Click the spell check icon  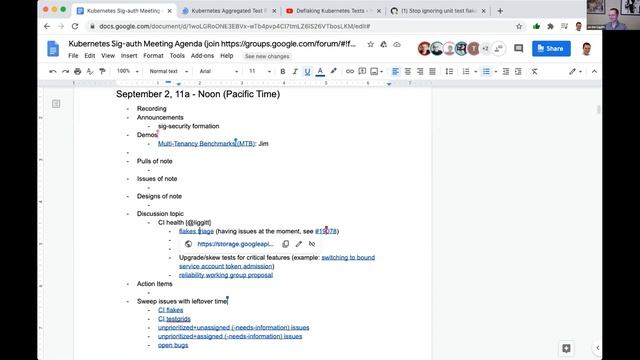[90, 71]
